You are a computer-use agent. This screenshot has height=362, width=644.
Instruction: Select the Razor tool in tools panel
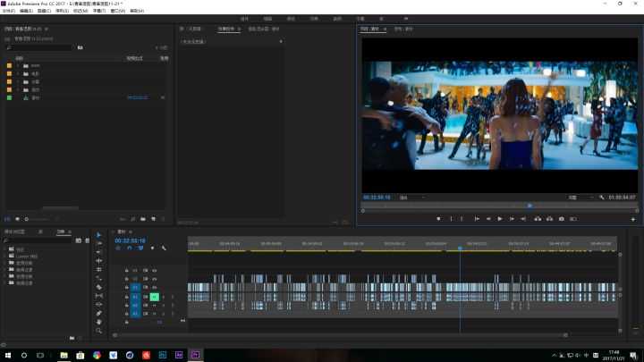pos(99,287)
